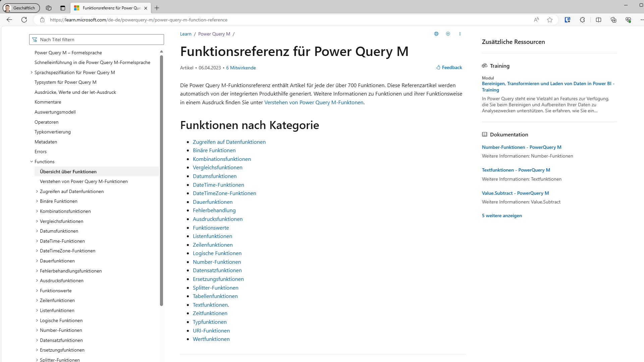The image size is (644, 362).
Task: Toggle vertical tabs icon
Action: 63,8
